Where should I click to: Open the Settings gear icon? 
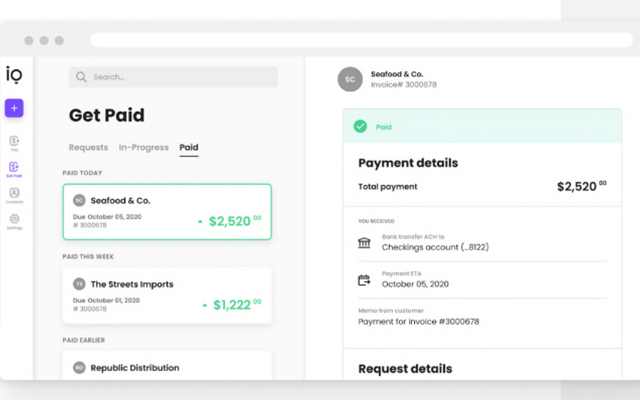coord(14,219)
